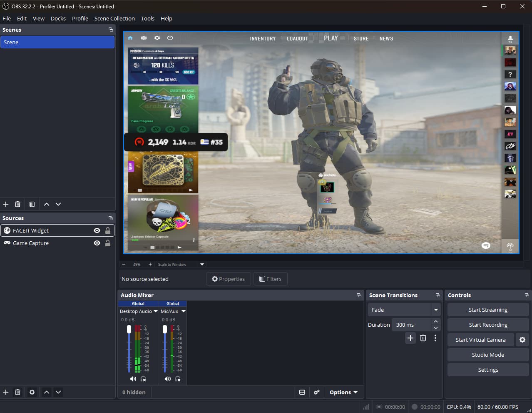The height and width of the screenshot is (413, 532).
Task: Mute Desktop Audio speaker
Action: click(133, 379)
